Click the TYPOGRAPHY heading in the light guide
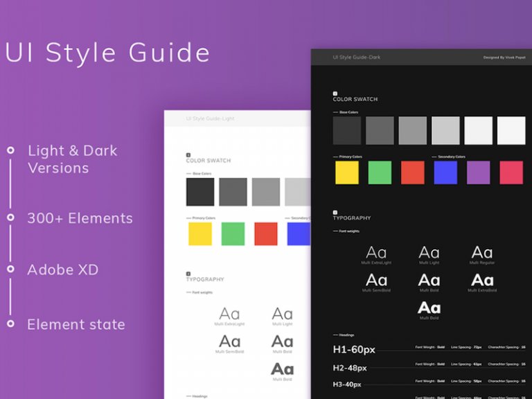The height and width of the screenshot is (399, 532). (205, 279)
